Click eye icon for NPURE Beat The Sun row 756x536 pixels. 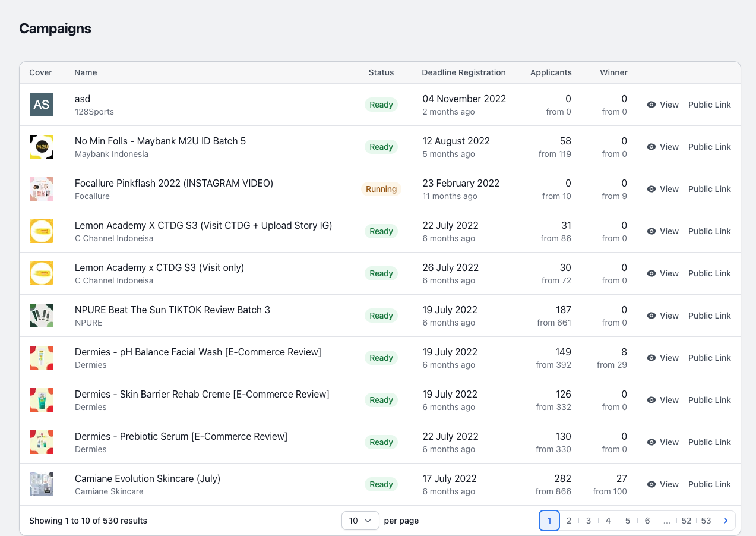tap(651, 316)
